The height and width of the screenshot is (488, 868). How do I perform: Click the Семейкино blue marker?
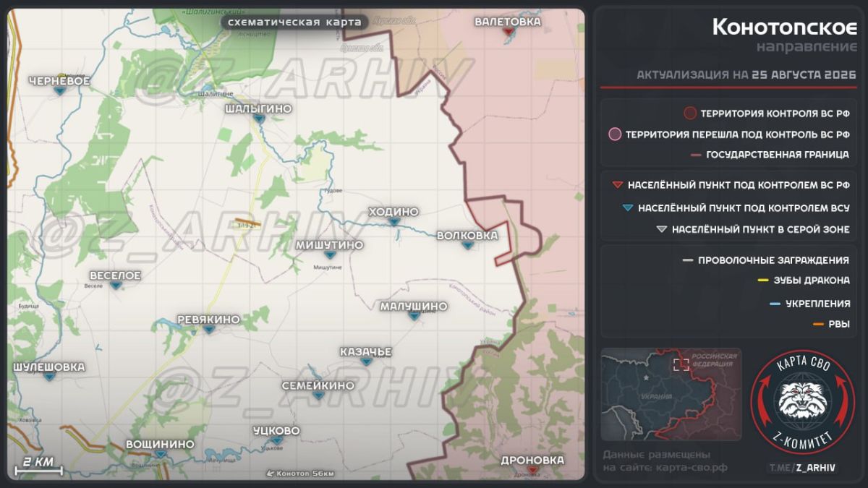[318, 395]
